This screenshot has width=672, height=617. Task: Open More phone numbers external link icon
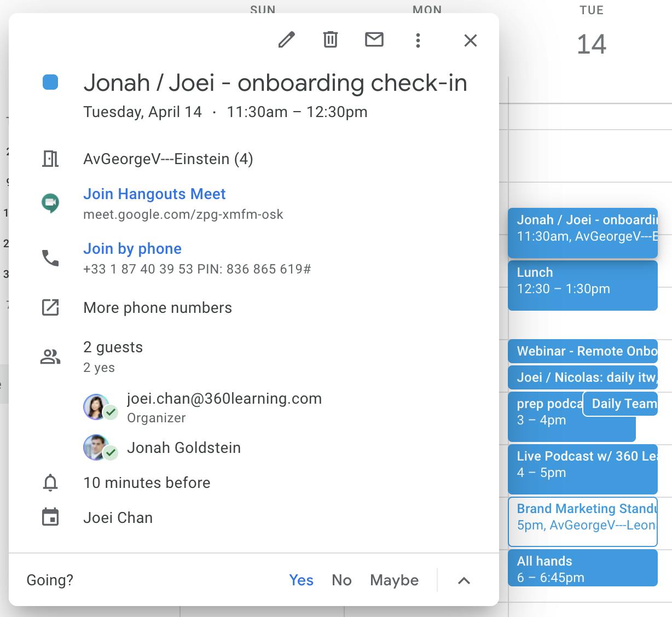pos(50,307)
